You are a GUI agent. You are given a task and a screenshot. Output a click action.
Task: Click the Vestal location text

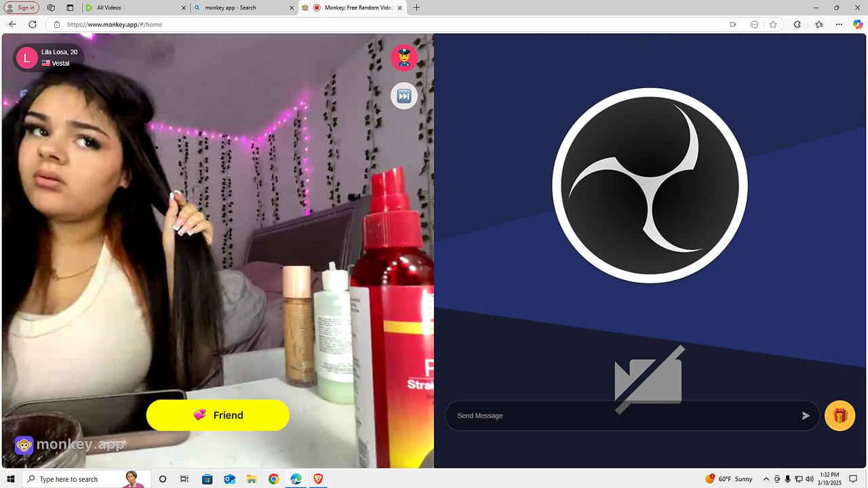(60, 63)
